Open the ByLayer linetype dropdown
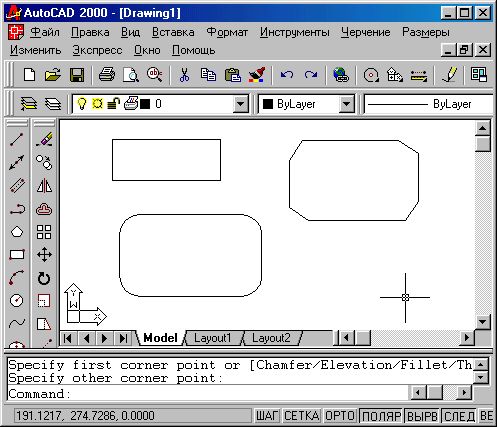This screenshot has width=497, height=427. (429, 104)
